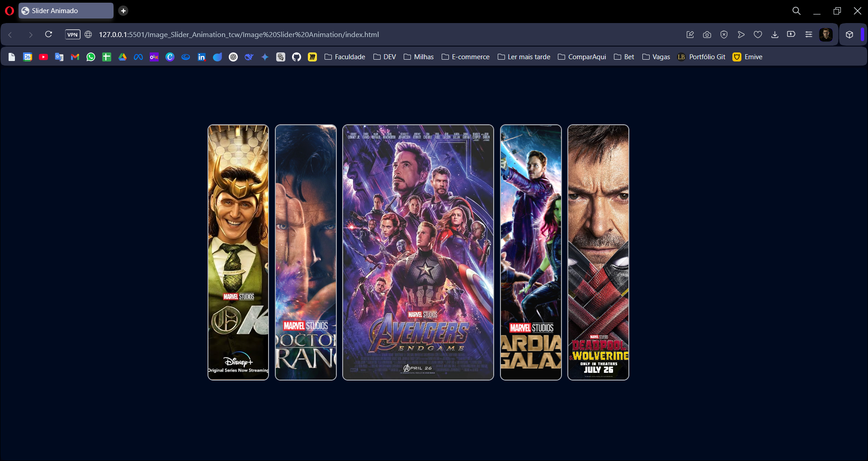The image size is (868, 461).
Task: Open the ad blocker shield icon
Action: (x=724, y=35)
